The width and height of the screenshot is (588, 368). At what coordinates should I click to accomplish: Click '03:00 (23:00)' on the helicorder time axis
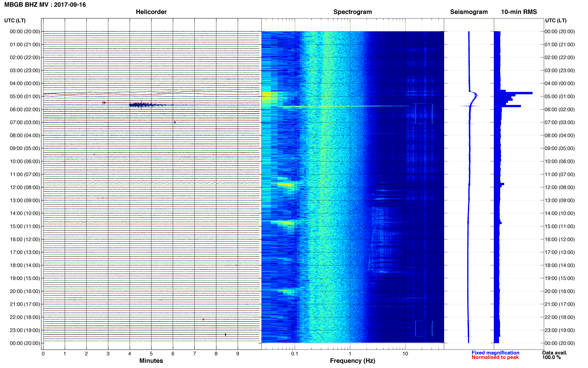[x=25, y=71]
